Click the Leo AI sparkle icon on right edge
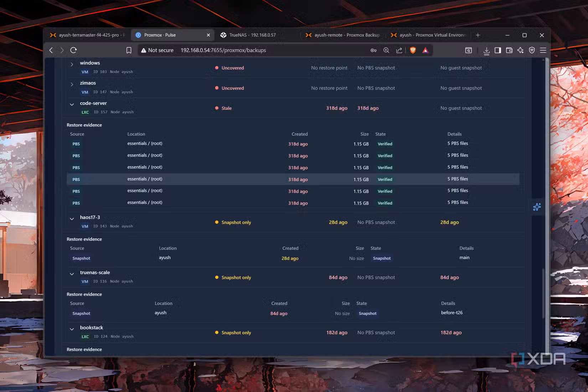Viewport: 588px width, 392px height. tap(537, 207)
